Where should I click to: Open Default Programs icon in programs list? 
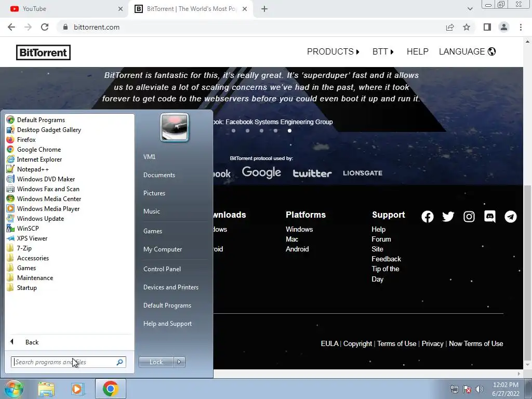point(10,120)
